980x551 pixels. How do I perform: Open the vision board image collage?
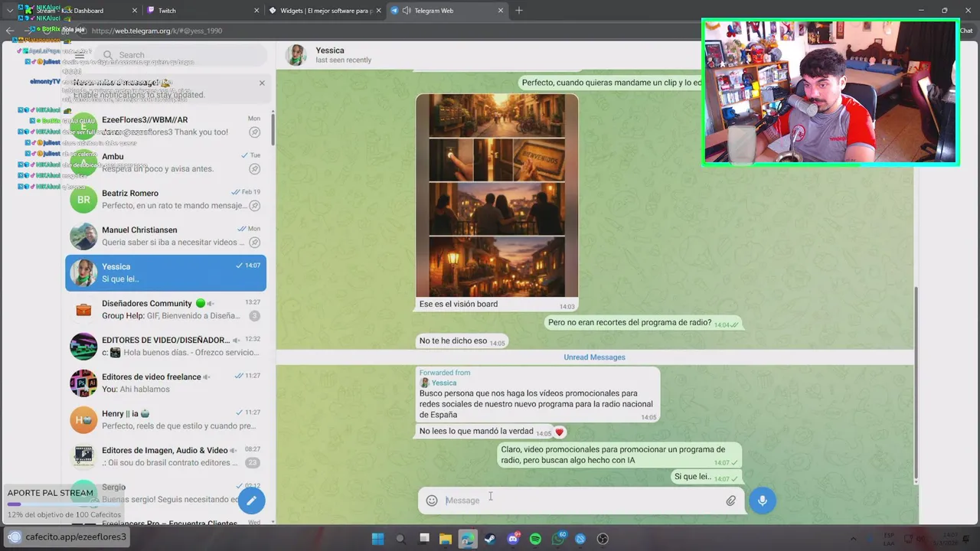(497, 195)
